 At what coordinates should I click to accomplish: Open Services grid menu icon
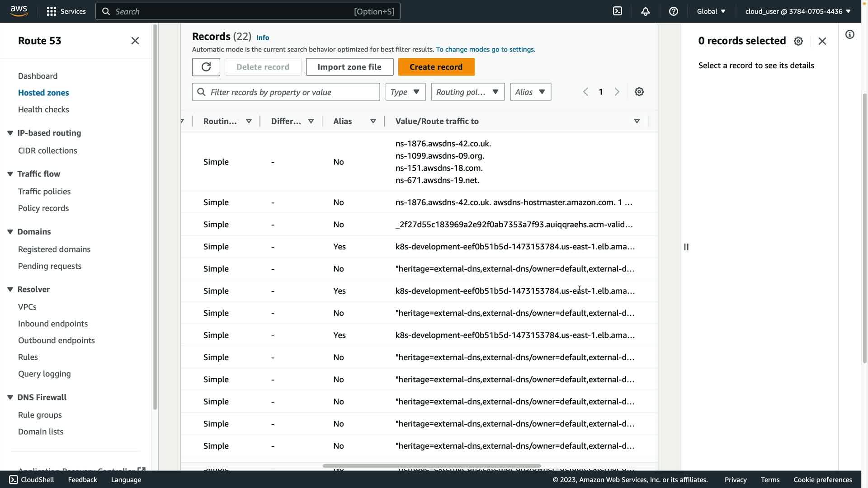(x=52, y=11)
